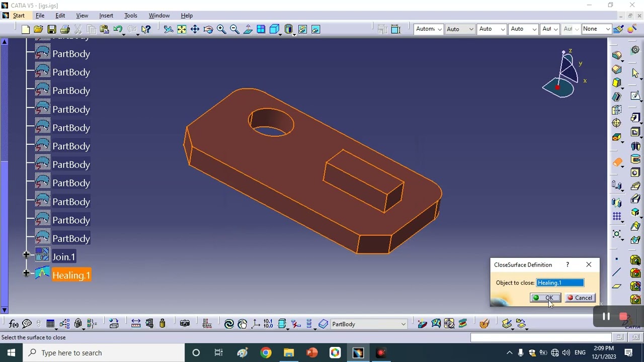Open the Formula f(x) tool

coord(14,324)
